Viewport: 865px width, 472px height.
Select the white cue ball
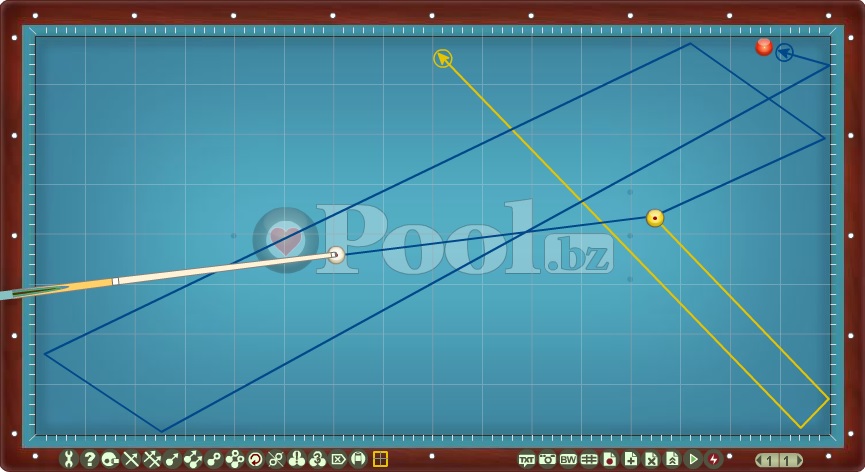pos(337,255)
